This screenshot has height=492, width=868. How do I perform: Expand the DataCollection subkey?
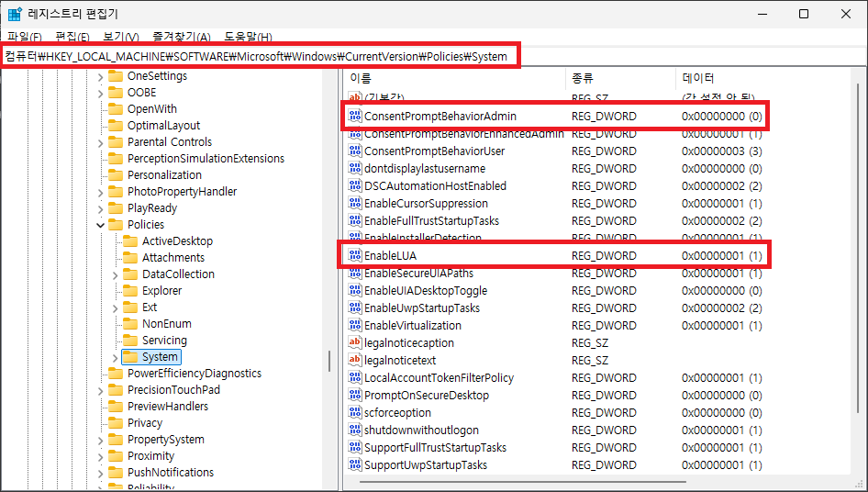115,274
